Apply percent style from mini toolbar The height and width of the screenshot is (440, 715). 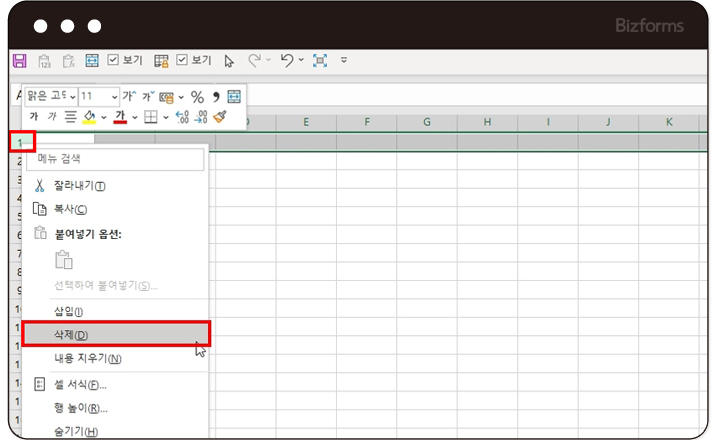point(197,97)
